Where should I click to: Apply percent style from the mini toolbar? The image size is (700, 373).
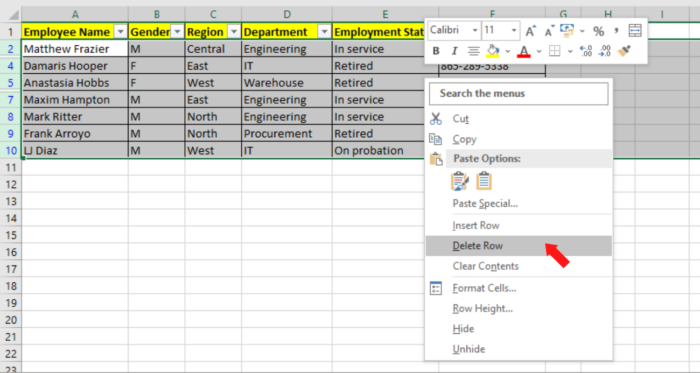coord(599,31)
